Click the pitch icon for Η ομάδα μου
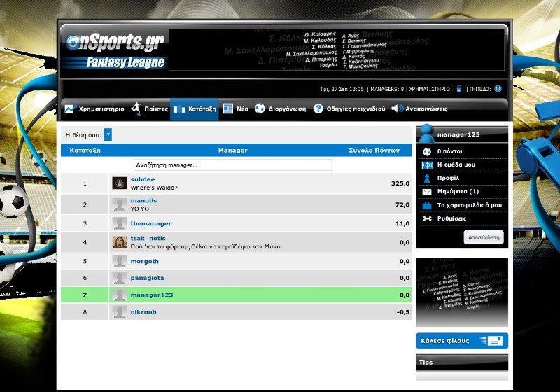560x392 pixels. pyautogui.click(x=427, y=164)
